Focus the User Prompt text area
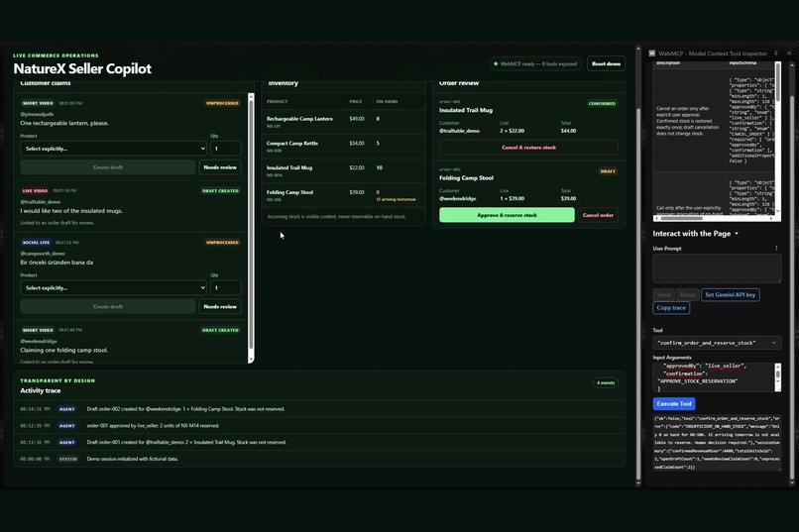This screenshot has height=532, width=799. 717,268
